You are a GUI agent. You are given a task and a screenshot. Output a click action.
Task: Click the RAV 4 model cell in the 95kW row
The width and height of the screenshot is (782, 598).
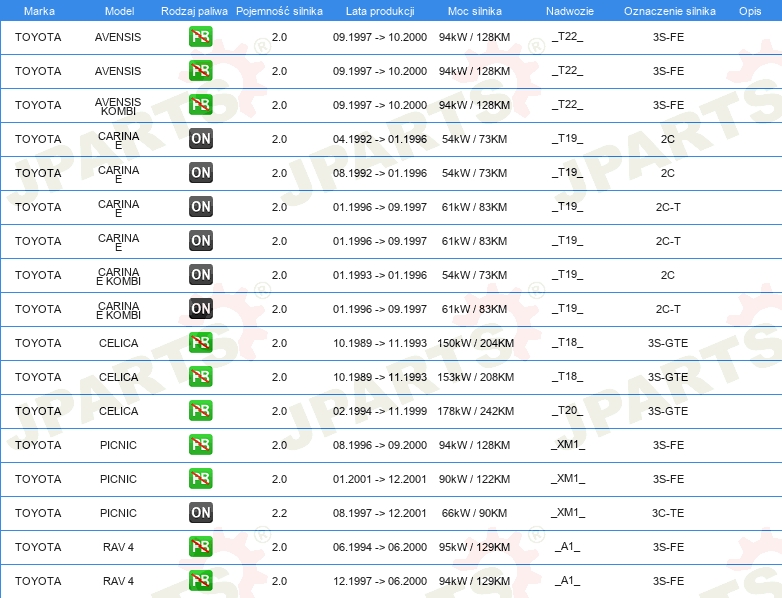[118, 547]
